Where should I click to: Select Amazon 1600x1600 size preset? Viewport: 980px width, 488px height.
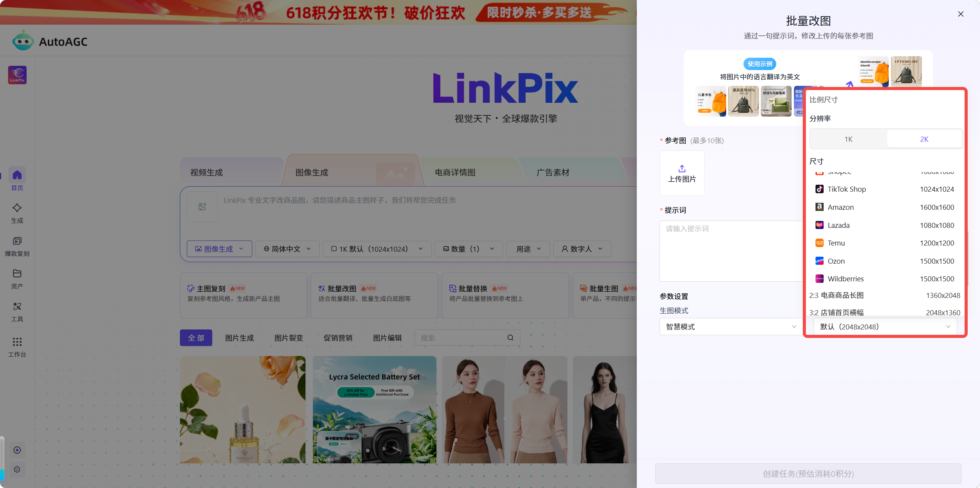[884, 207]
